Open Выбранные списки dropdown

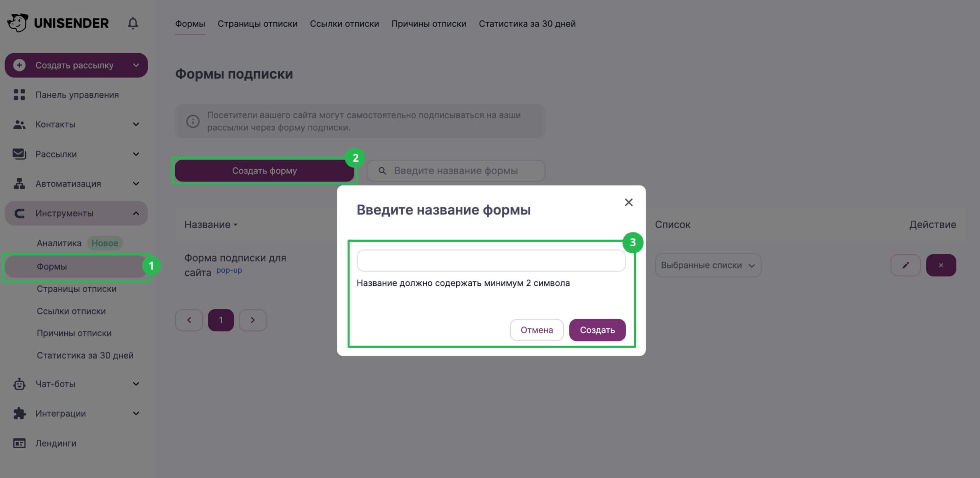click(708, 265)
